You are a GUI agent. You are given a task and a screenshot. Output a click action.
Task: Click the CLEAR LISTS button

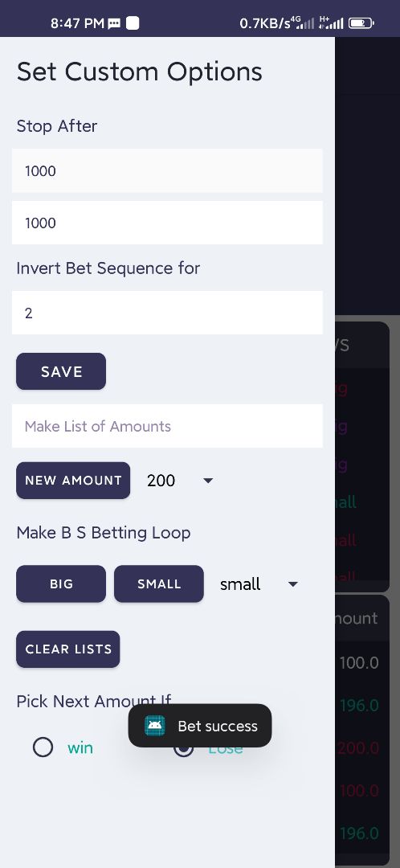point(68,649)
